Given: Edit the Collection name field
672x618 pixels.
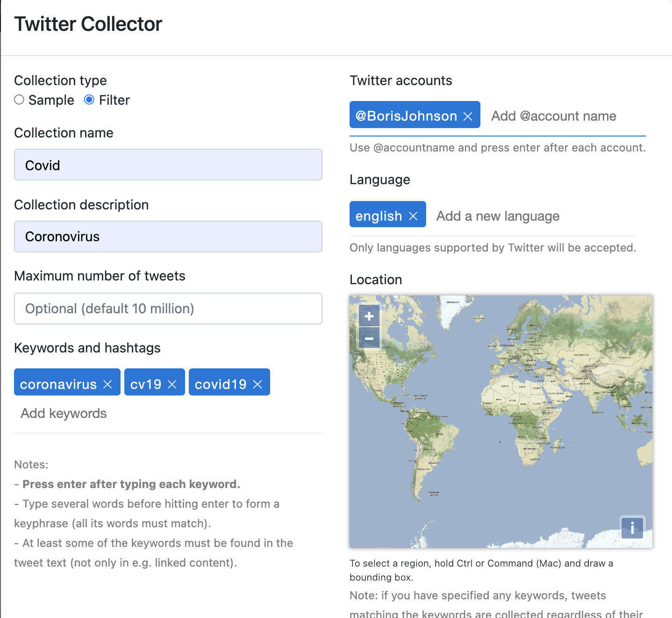Looking at the screenshot, I should pyautogui.click(x=168, y=165).
